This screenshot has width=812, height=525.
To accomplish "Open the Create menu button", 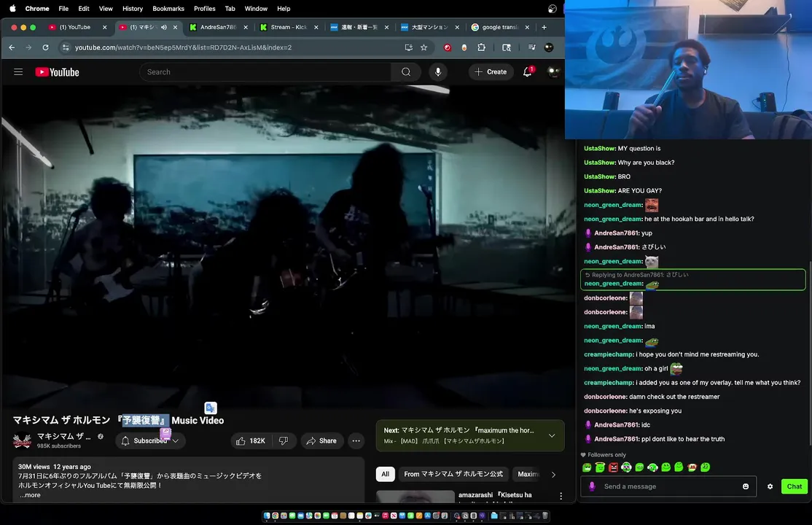I will click(x=491, y=72).
